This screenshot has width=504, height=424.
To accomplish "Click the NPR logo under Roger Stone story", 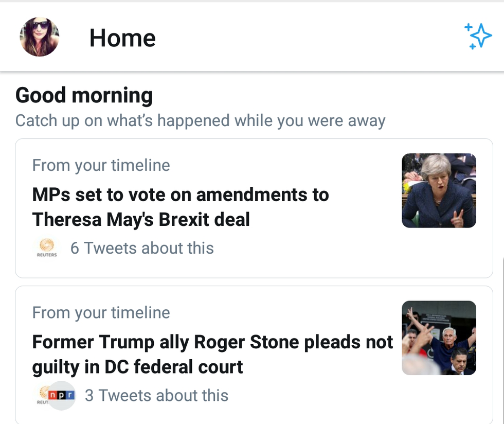I will pos(63,395).
